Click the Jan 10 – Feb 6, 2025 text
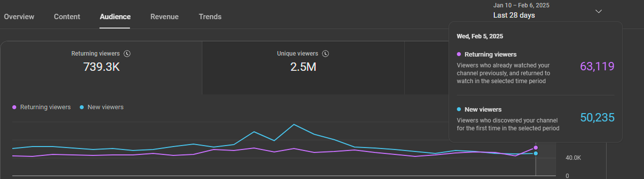 tap(521, 5)
